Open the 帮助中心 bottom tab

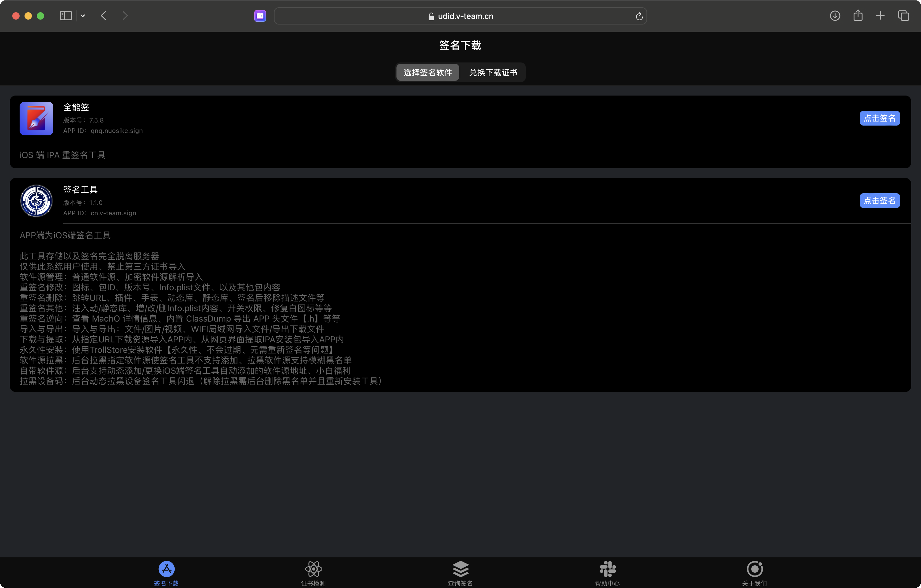[x=607, y=573]
